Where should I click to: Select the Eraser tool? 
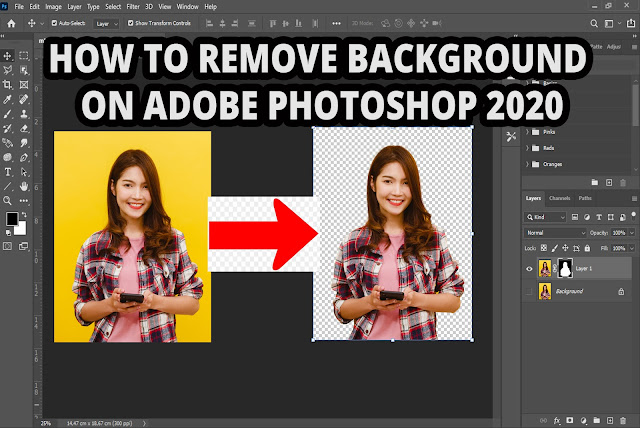(x=24, y=129)
